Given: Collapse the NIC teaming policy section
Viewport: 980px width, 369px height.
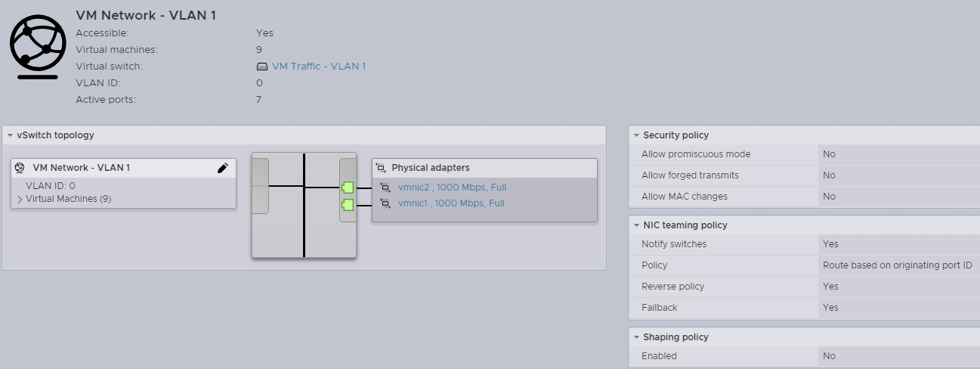Looking at the screenshot, I should click(635, 225).
